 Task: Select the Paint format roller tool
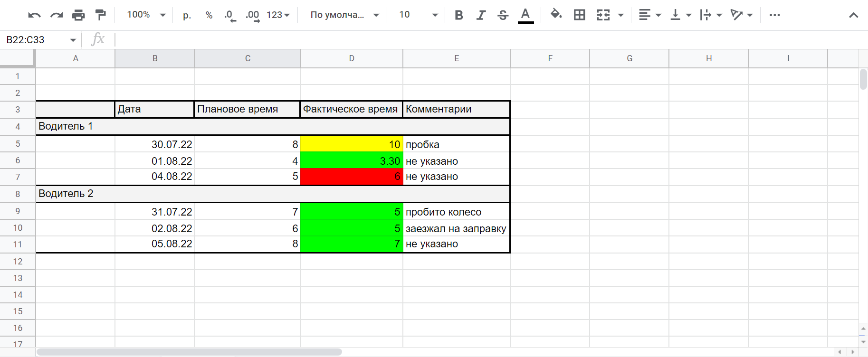tap(100, 15)
